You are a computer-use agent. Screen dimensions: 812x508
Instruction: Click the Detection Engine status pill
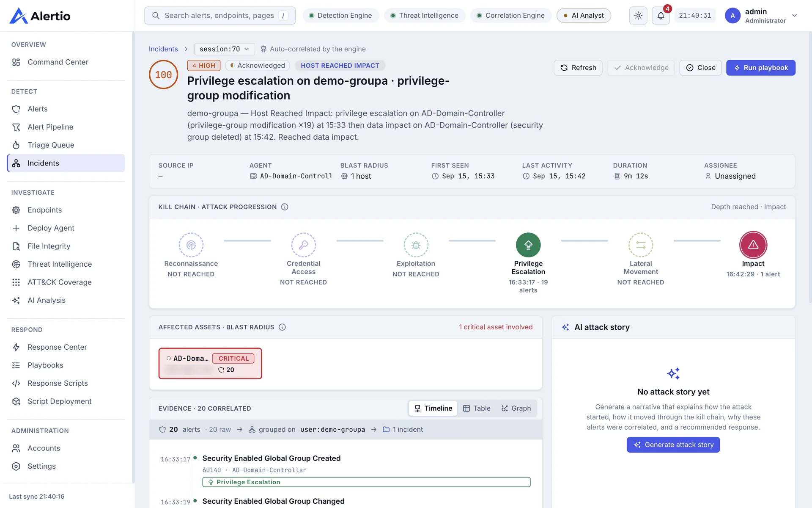pos(340,16)
